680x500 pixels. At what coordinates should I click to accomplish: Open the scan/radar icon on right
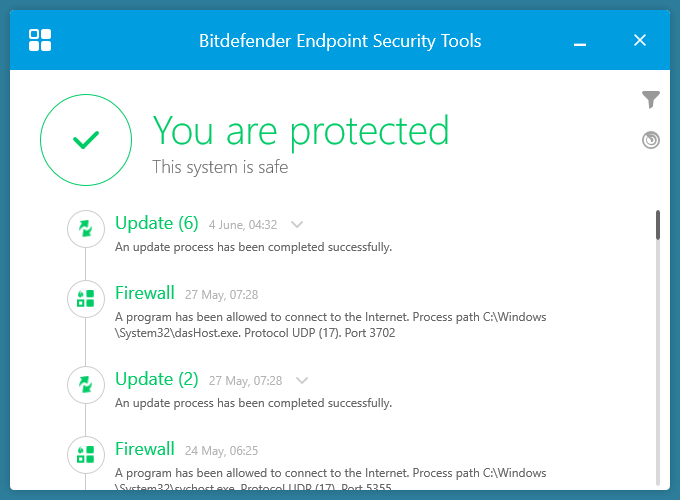pos(651,140)
